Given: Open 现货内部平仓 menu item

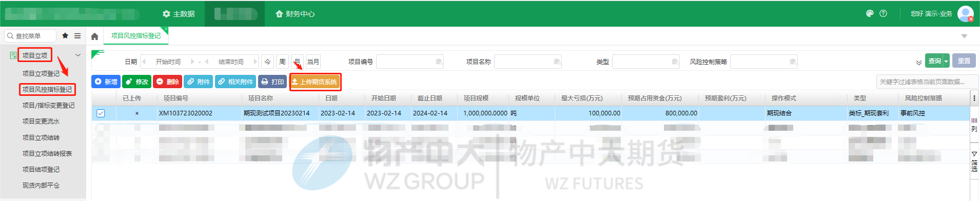Looking at the screenshot, I should pos(41,186).
